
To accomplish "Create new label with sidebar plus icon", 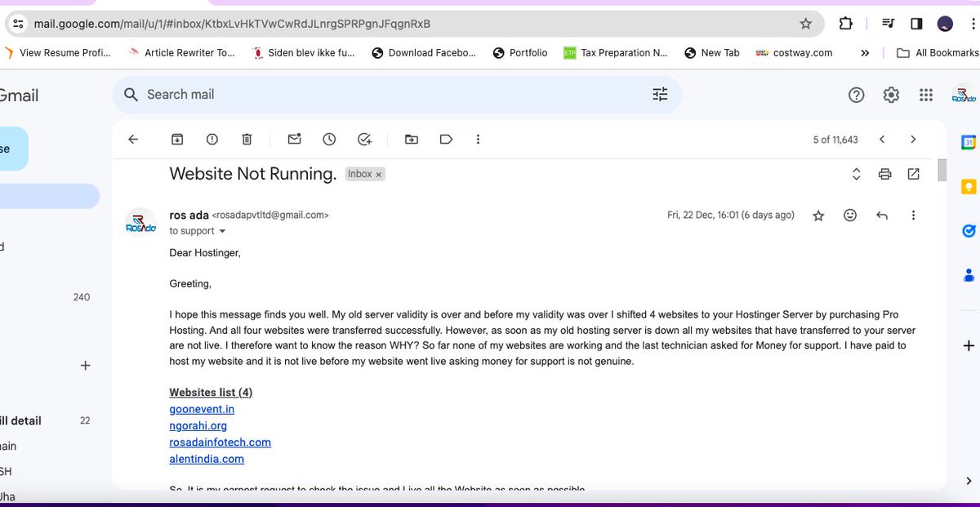I will [85, 366].
